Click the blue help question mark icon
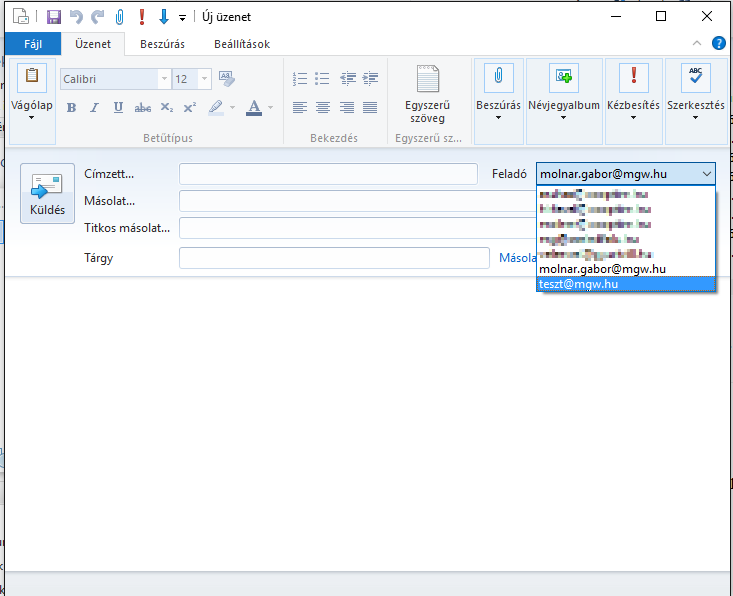This screenshot has width=733, height=596. (718, 43)
